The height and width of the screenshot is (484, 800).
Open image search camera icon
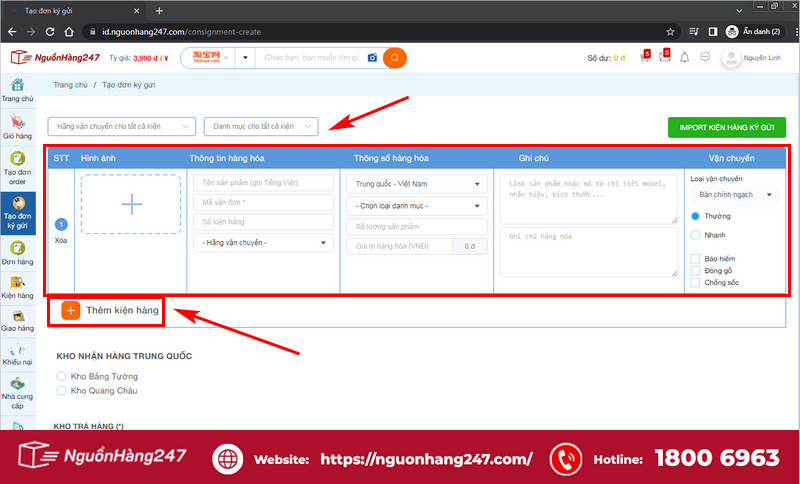(x=372, y=58)
